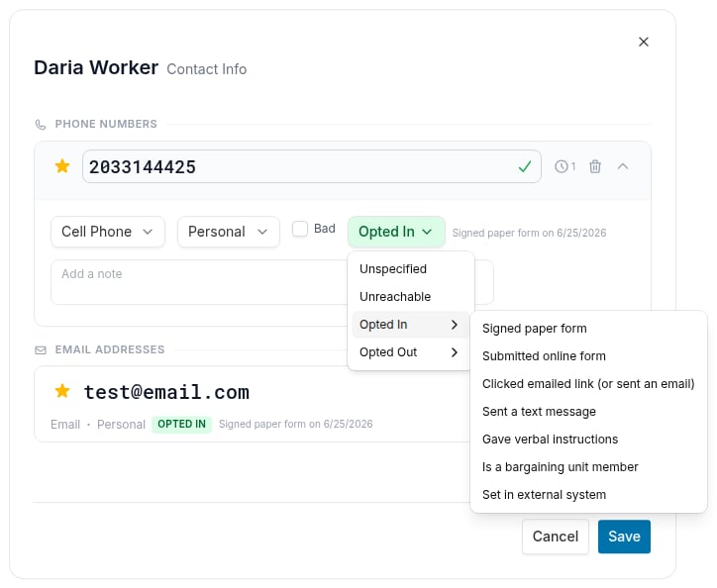Choose Is a bargaining unit member
The image size is (717, 588).
point(588,467)
